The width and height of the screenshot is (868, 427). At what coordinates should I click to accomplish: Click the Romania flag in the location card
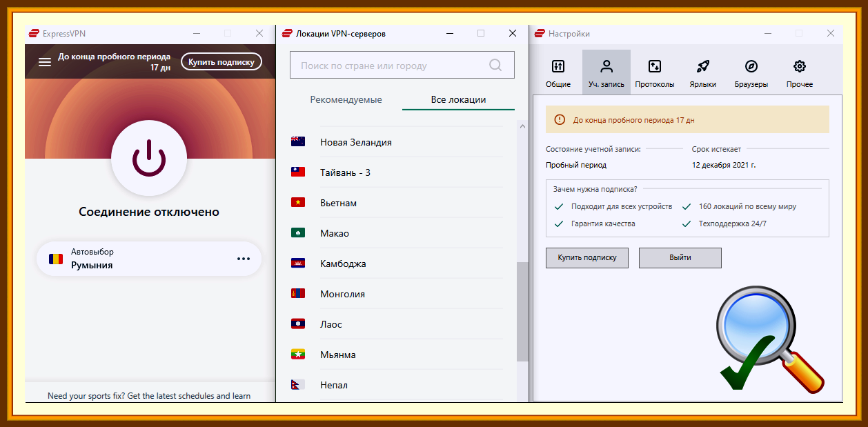(56, 259)
